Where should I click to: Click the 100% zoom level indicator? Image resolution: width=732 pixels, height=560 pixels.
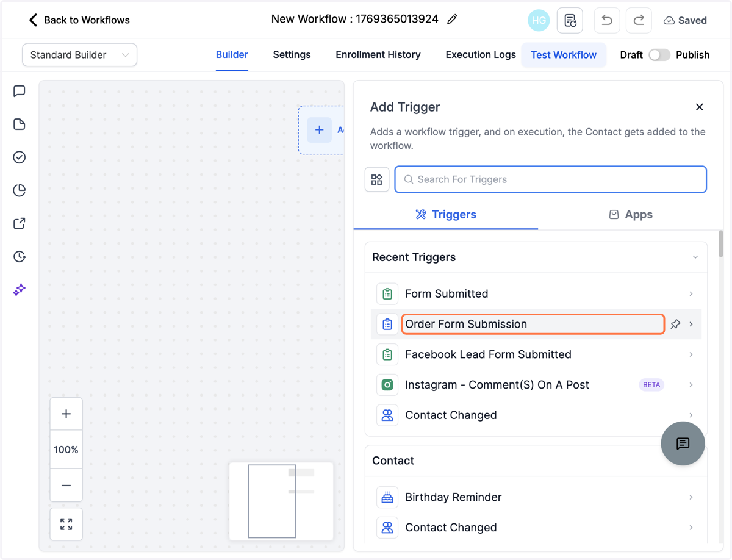66,450
